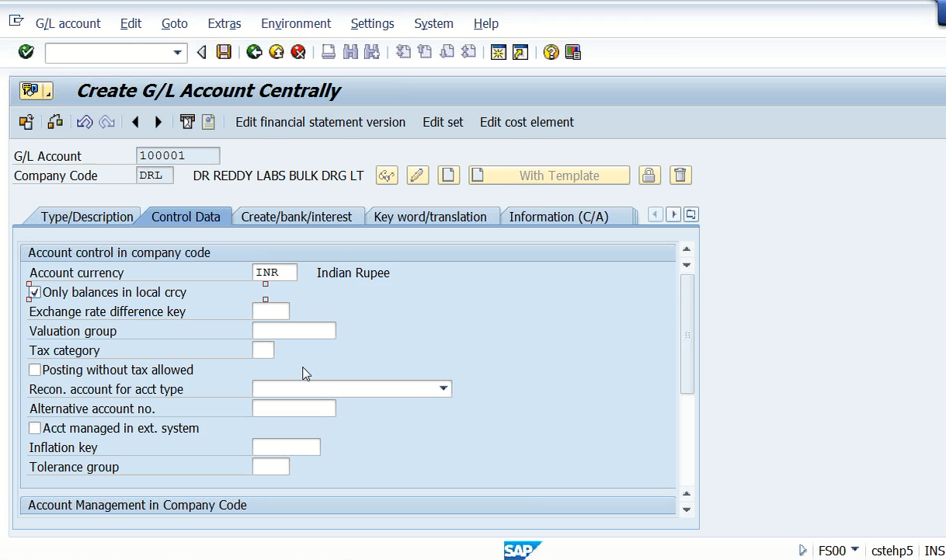946x560 pixels.
Task: Click the Display glasses icon button
Action: [387, 176]
